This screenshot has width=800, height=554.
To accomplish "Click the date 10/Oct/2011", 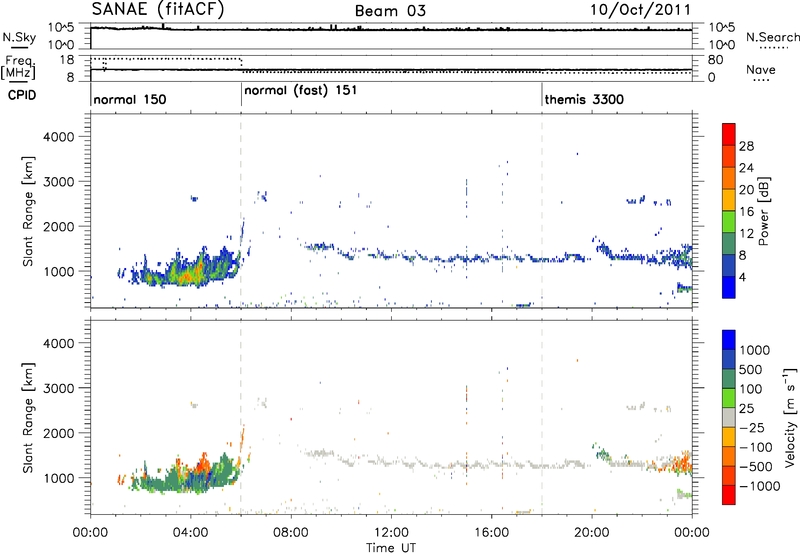I will tap(641, 10).
